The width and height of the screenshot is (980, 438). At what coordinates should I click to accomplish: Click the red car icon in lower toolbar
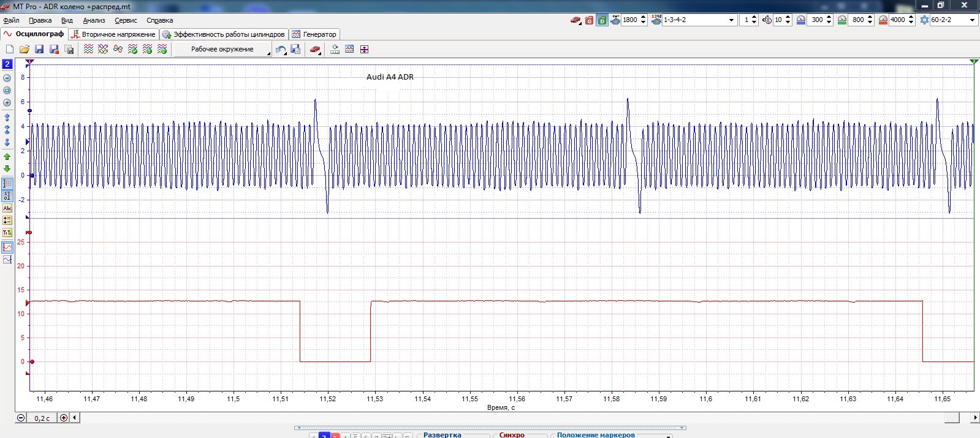click(314, 50)
